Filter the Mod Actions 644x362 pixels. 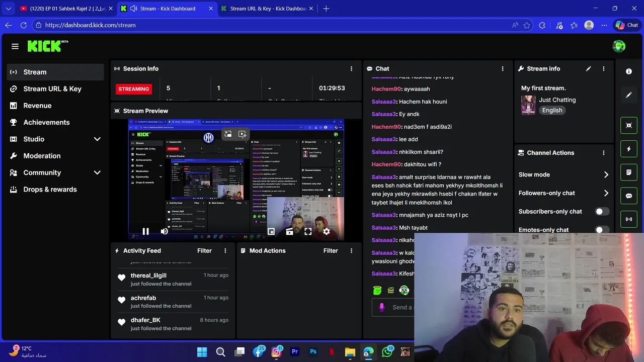tap(331, 250)
